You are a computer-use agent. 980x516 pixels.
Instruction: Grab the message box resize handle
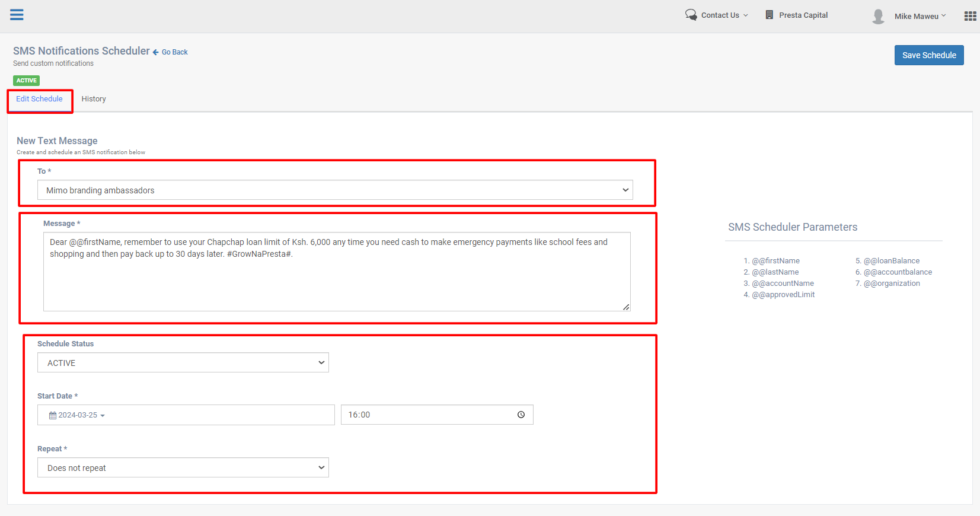626,307
